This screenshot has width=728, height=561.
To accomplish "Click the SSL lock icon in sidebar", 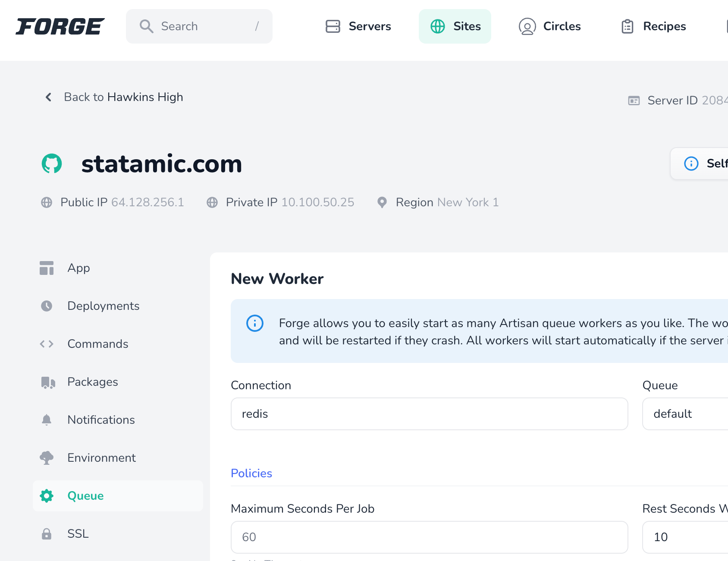I will pyautogui.click(x=46, y=534).
